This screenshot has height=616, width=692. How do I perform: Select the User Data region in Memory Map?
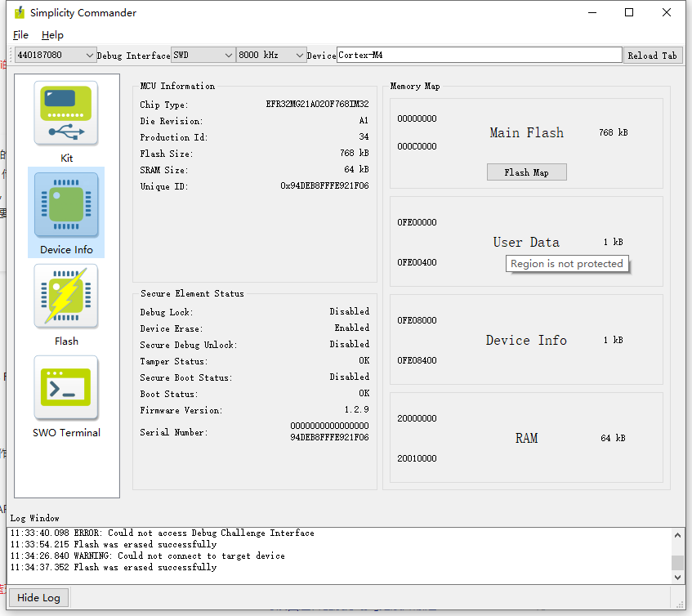pos(526,242)
